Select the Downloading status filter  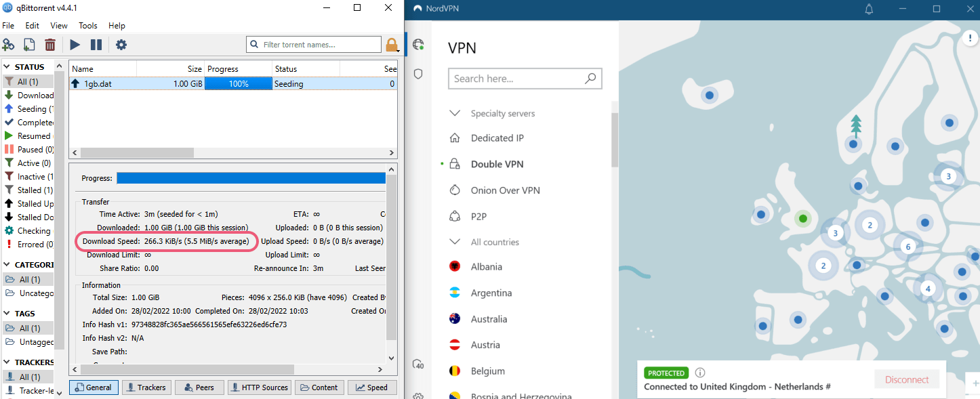[28, 96]
